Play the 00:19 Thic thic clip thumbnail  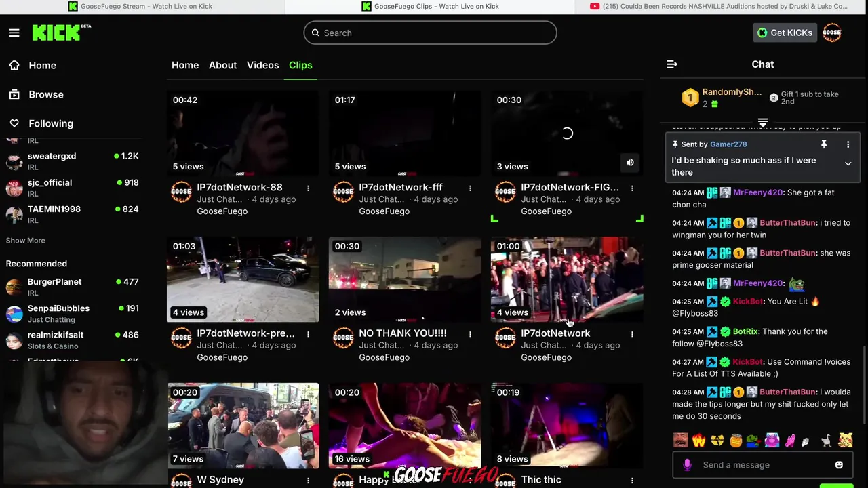(567, 426)
